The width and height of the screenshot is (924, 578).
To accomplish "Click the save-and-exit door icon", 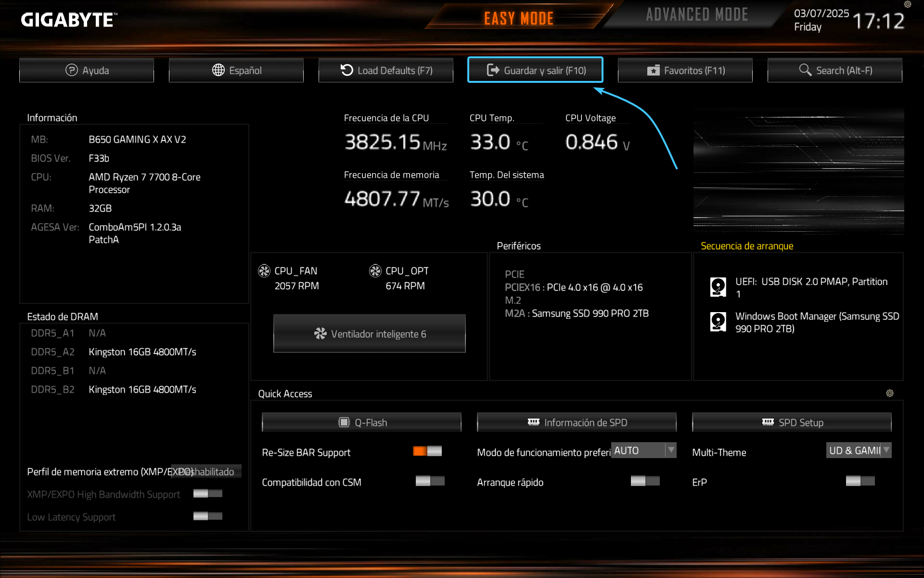I will click(493, 70).
